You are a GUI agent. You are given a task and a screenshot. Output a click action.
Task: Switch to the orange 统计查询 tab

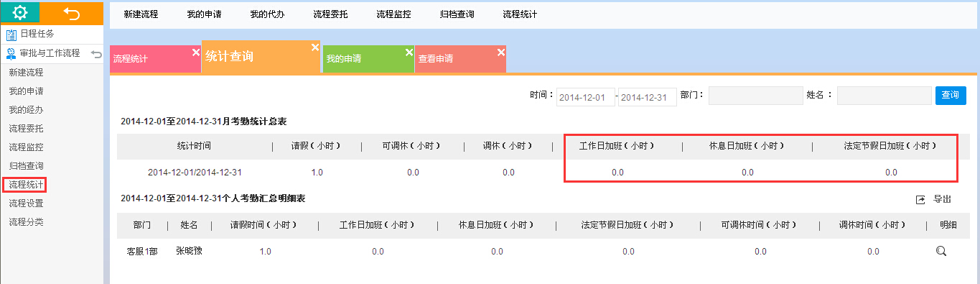[261, 57]
